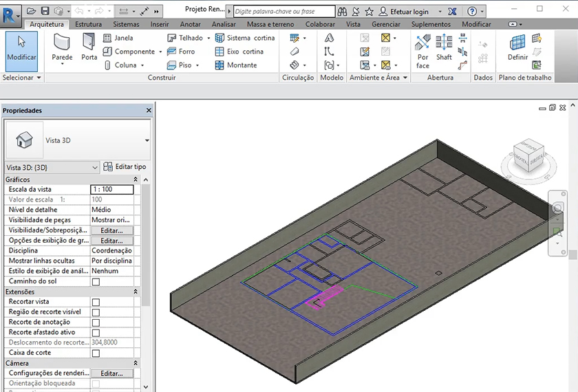The width and height of the screenshot is (578, 392).
Task: Click Editar for Configurações de renderização
Action: pyautogui.click(x=111, y=373)
